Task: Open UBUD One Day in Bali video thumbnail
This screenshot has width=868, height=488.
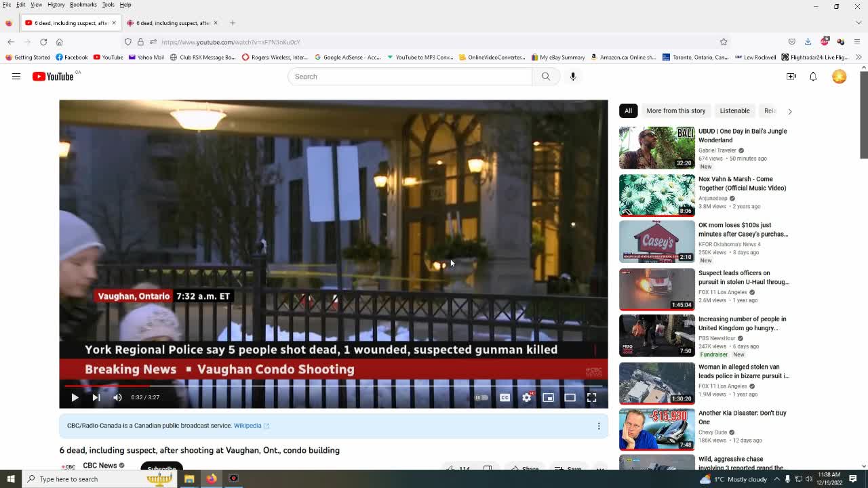Action: click(x=656, y=148)
